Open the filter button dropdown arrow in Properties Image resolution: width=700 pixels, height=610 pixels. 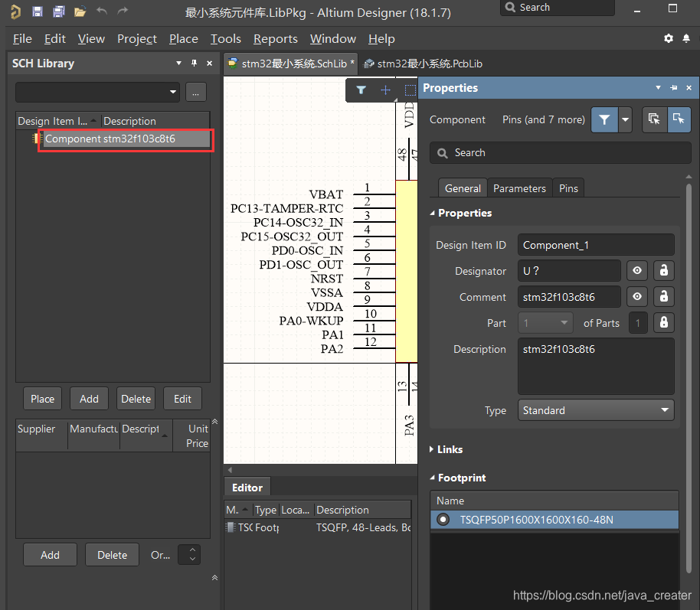click(x=625, y=119)
